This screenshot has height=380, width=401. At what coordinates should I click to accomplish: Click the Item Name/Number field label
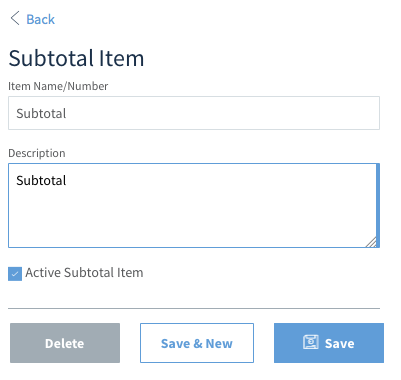[x=58, y=86]
